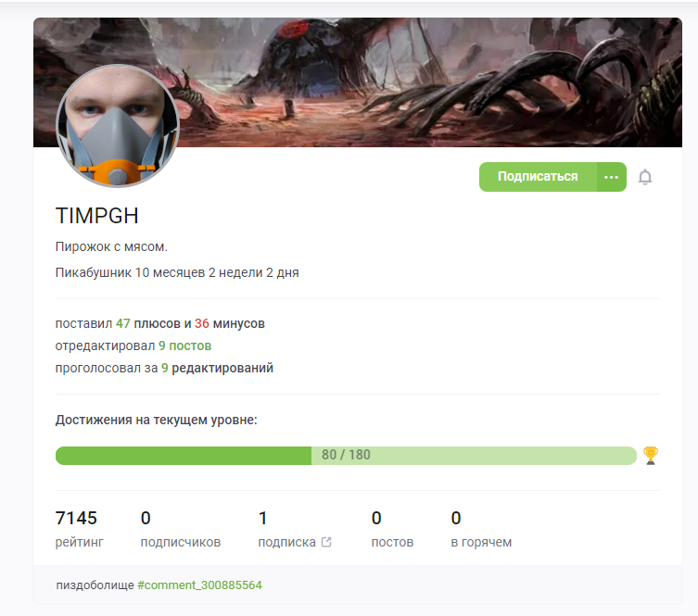The width and height of the screenshot is (698, 616).
Task: Open the 0 подписчиков counter
Action: [x=180, y=528]
